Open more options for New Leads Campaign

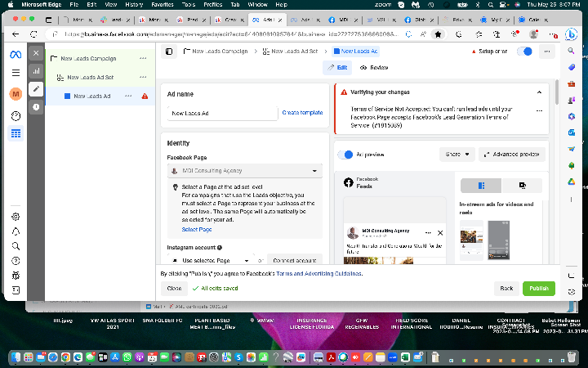143,59
